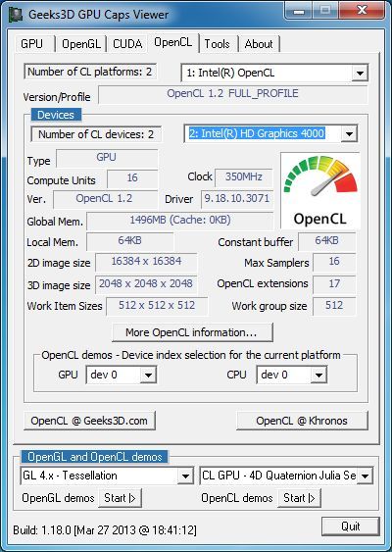
Task: Open OpenCL @ Khronos link button
Action: click(302, 421)
